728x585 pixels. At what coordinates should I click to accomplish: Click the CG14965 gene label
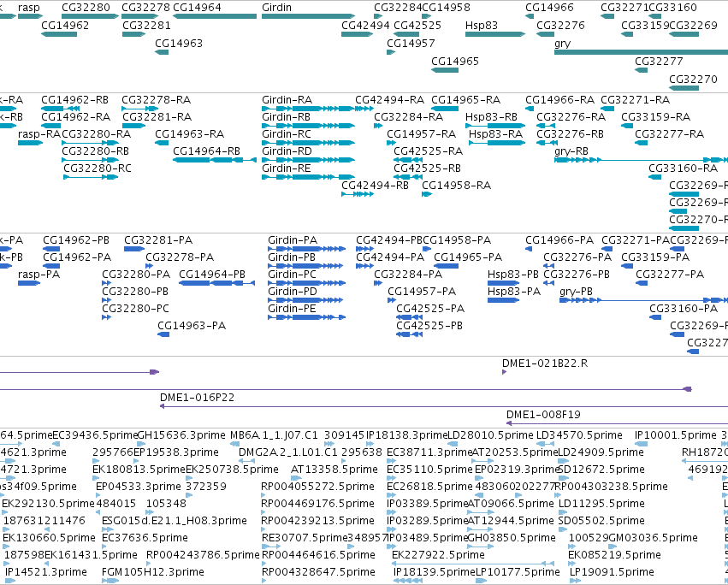(455, 62)
